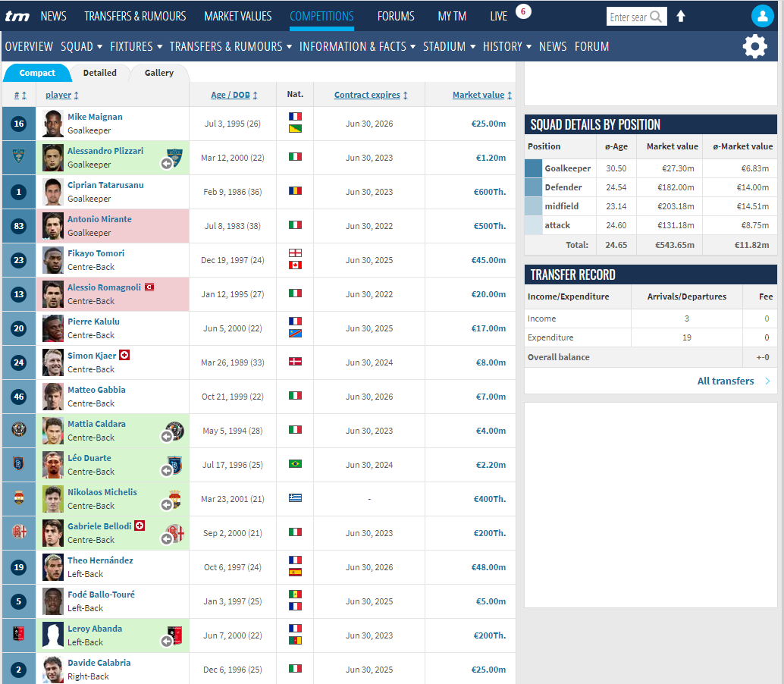Click the shirt number 83 badge
Image resolution: width=784 pixels, height=684 pixels.
18,226
